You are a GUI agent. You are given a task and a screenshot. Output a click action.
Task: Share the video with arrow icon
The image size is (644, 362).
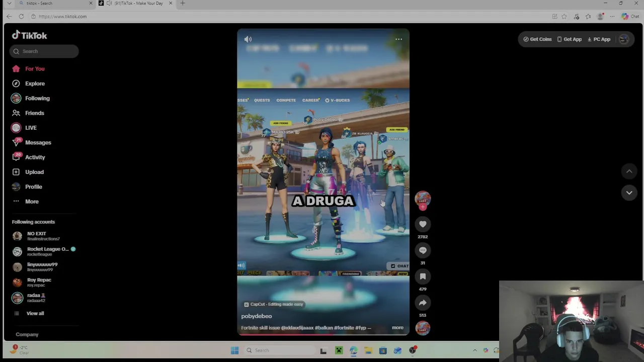[x=423, y=303]
